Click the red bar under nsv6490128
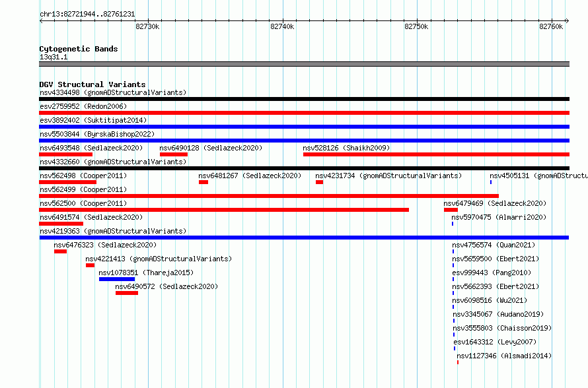 [x=174, y=154]
